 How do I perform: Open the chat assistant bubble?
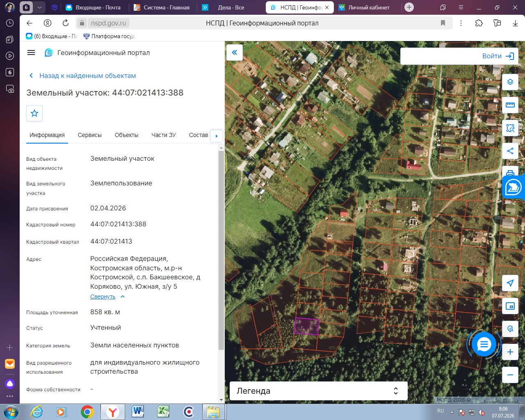(484, 344)
